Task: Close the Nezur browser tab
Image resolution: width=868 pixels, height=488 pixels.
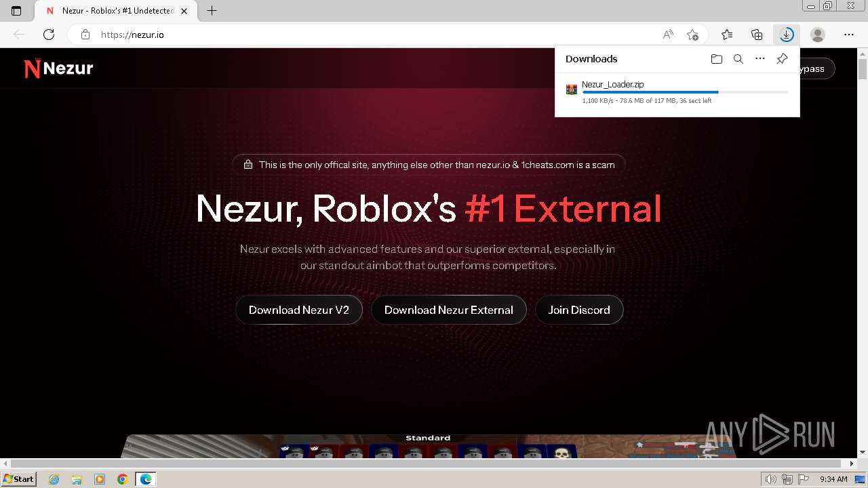Action: [x=184, y=11]
